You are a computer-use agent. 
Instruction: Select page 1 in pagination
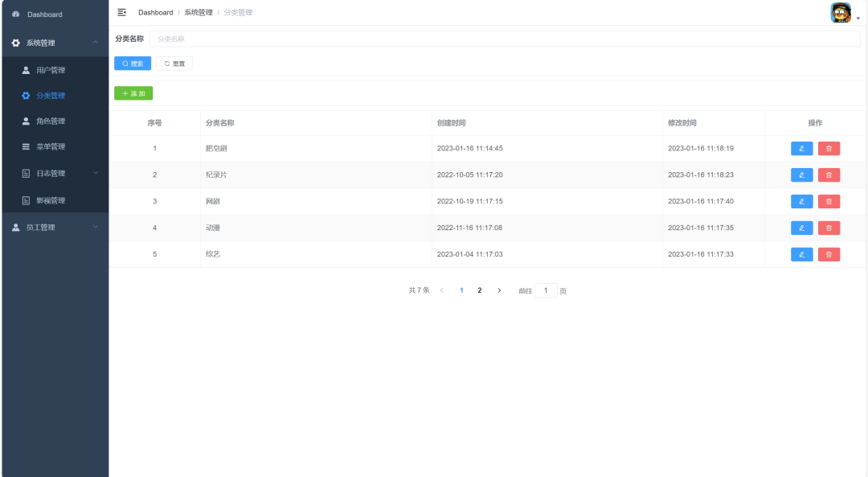tap(461, 290)
